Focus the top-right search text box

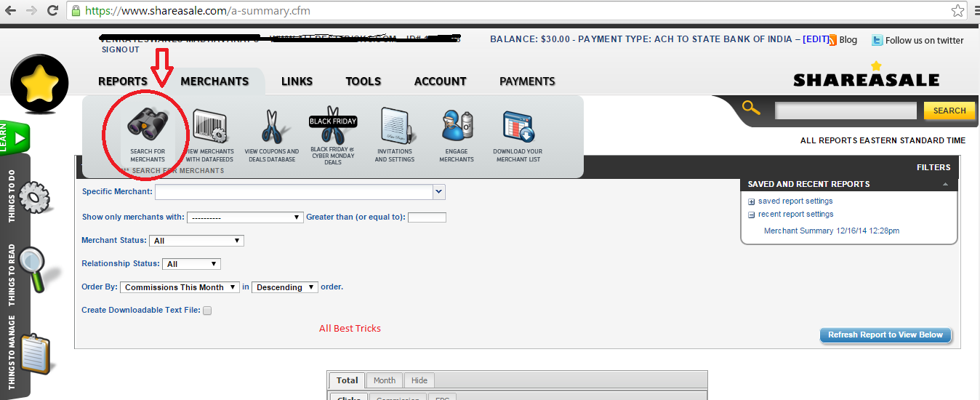tap(846, 111)
